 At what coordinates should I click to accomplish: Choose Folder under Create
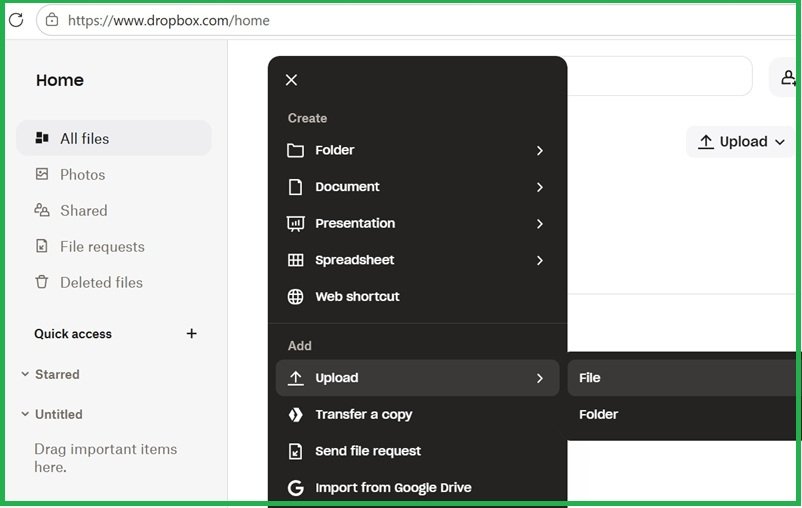pos(417,150)
